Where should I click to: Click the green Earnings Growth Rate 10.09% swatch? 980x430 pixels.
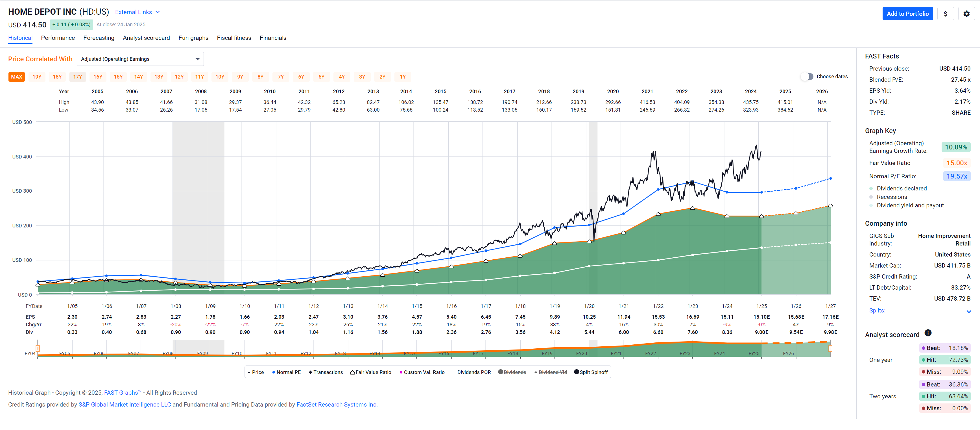click(x=956, y=147)
